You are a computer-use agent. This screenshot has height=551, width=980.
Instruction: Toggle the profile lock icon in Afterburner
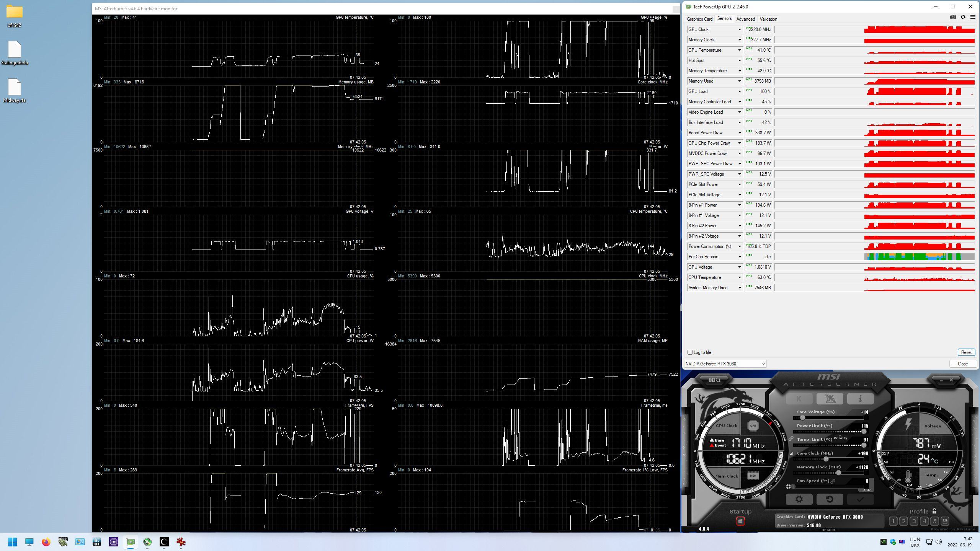tap(934, 511)
